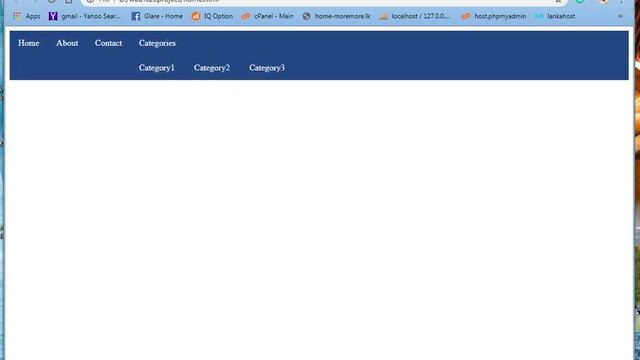The image size is (640, 360).
Task: Open the About page from the navbar
Action: [x=67, y=43]
